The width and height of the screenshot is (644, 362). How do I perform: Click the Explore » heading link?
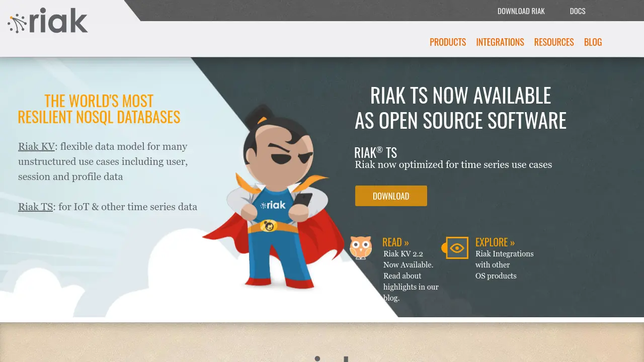[x=495, y=242]
